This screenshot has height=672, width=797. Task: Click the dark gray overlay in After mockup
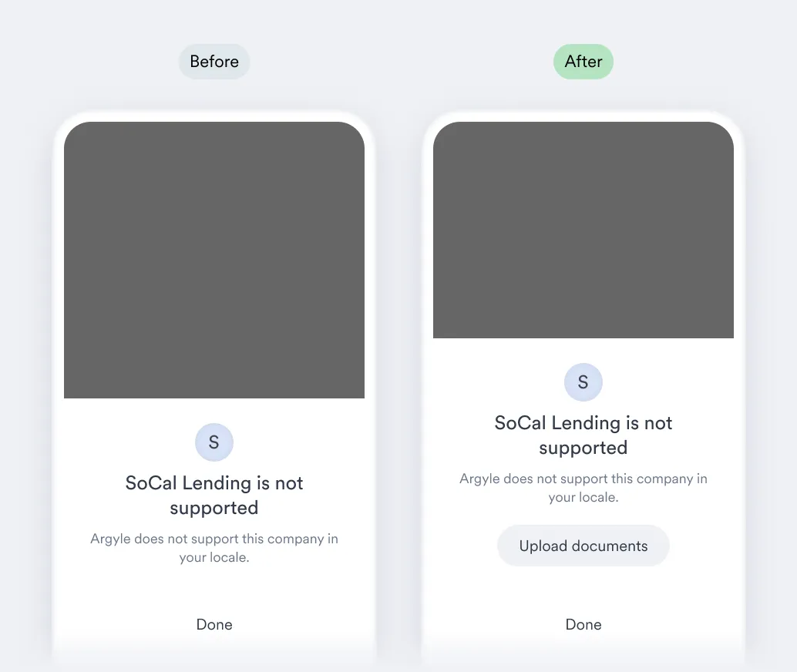click(583, 230)
